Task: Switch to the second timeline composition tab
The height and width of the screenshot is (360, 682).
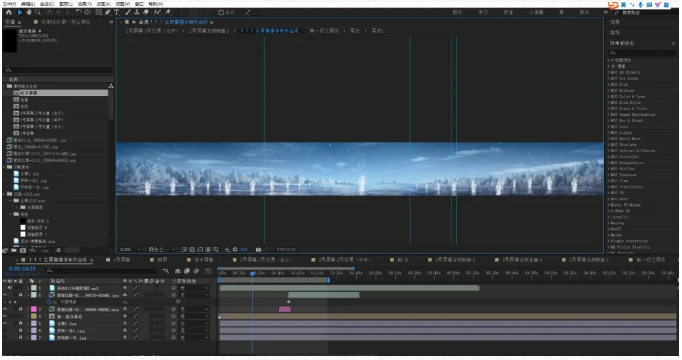Action: pyautogui.click(x=121, y=260)
